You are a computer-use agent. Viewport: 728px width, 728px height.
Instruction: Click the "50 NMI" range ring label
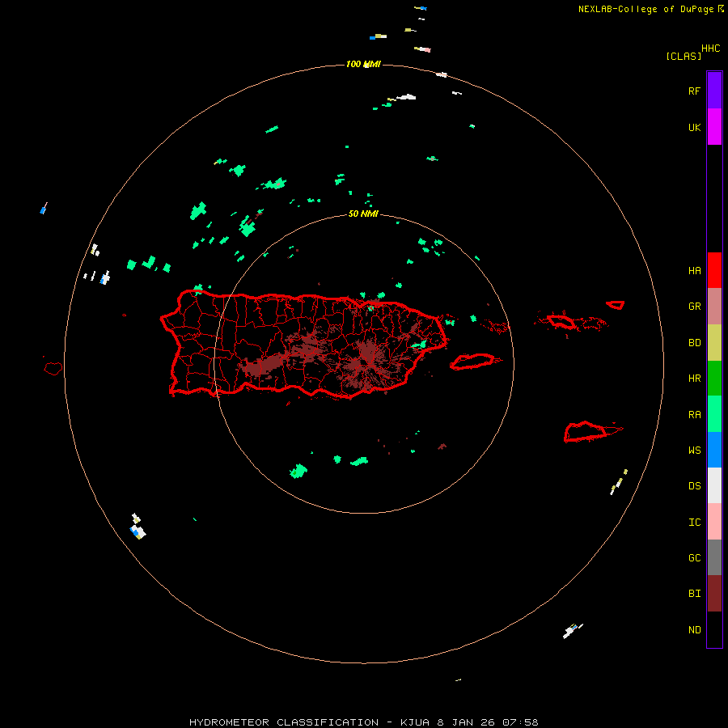[363, 214]
